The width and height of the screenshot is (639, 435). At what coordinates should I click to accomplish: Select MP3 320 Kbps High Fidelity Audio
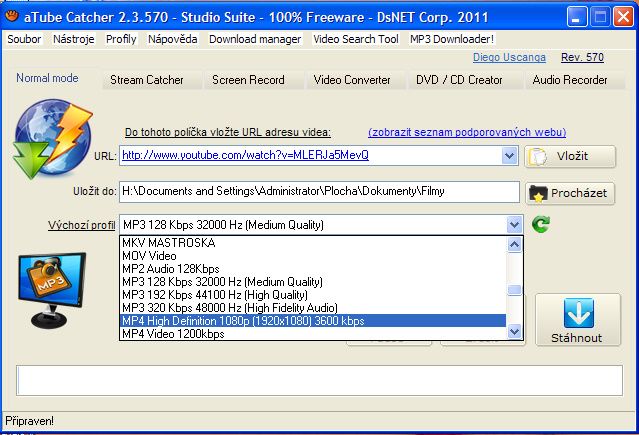[313, 308]
